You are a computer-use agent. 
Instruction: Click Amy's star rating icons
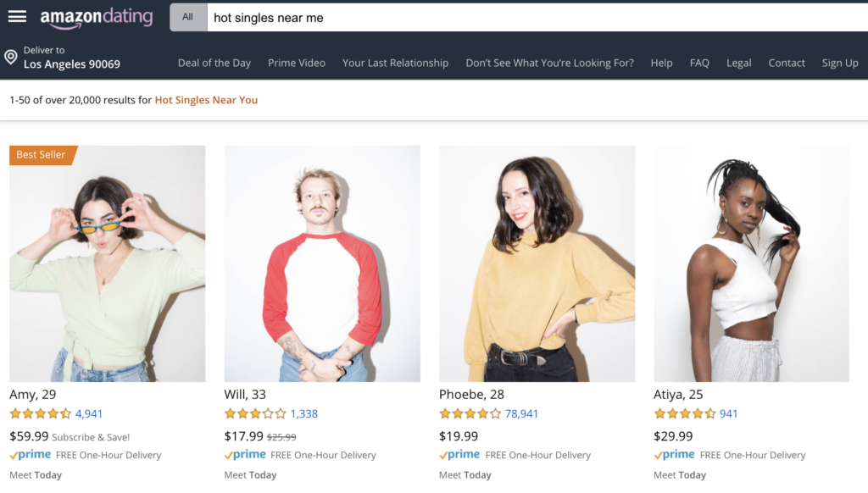coord(41,413)
